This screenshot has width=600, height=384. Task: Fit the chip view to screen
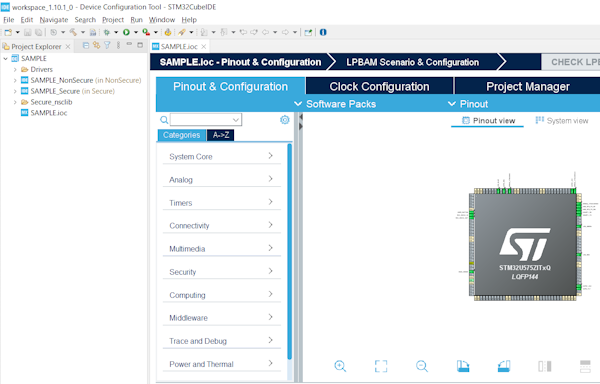(x=381, y=366)
